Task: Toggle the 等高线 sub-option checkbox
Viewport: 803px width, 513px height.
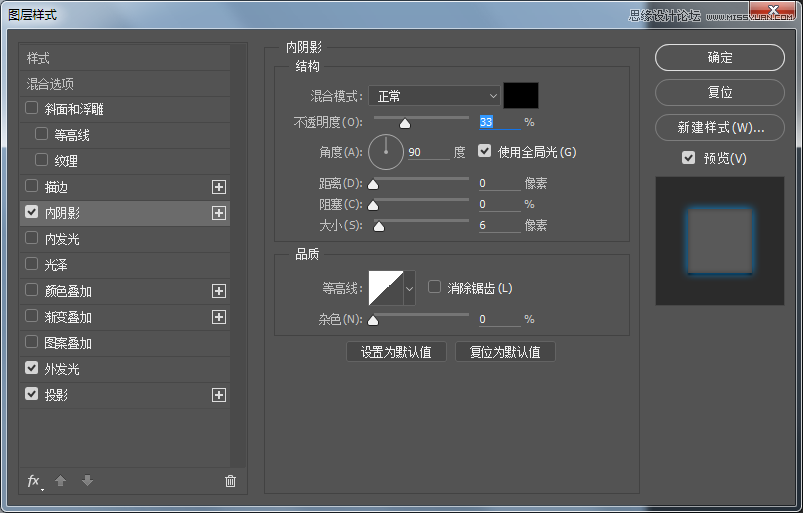Action: coord(41,134)
